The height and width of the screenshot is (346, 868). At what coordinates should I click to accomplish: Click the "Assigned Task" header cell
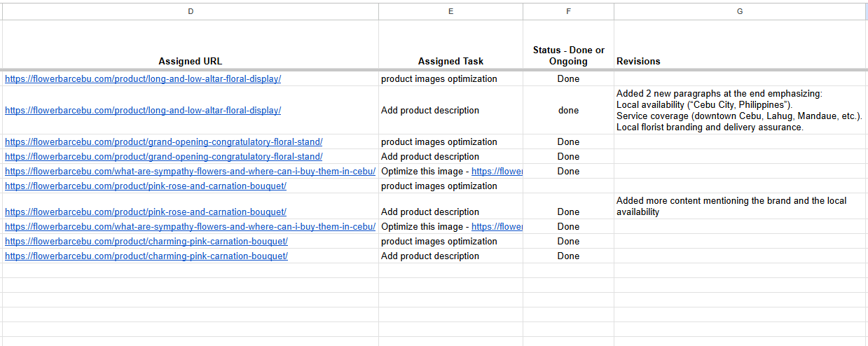(x=450, y=61)
